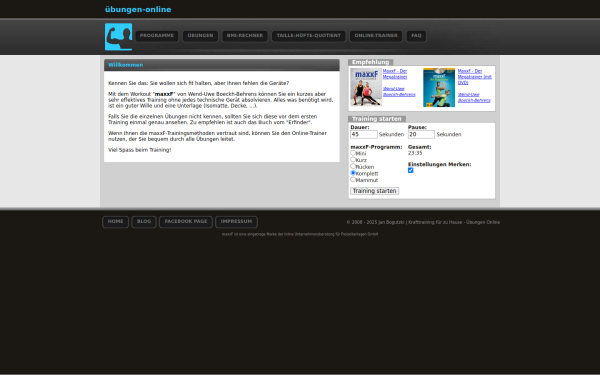The width and height of the screenshot is (600, 375).
Task: Open the IMPRESSUM footer button
Action: [x=236, y=222]
